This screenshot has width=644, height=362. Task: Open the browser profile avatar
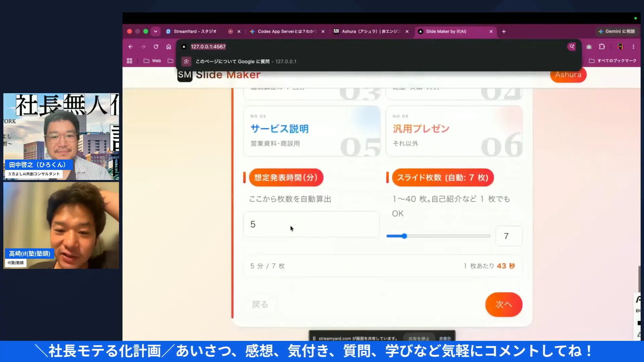click(621, 47)
